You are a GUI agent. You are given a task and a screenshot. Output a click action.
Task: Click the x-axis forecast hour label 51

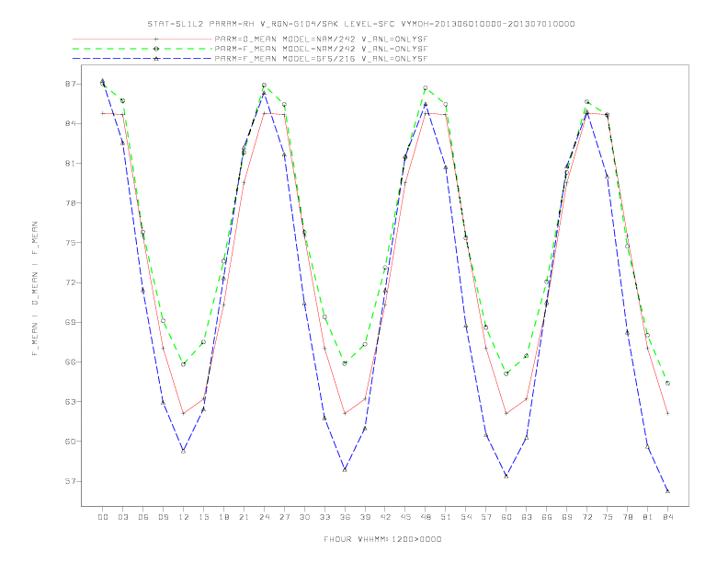[446, 517]
